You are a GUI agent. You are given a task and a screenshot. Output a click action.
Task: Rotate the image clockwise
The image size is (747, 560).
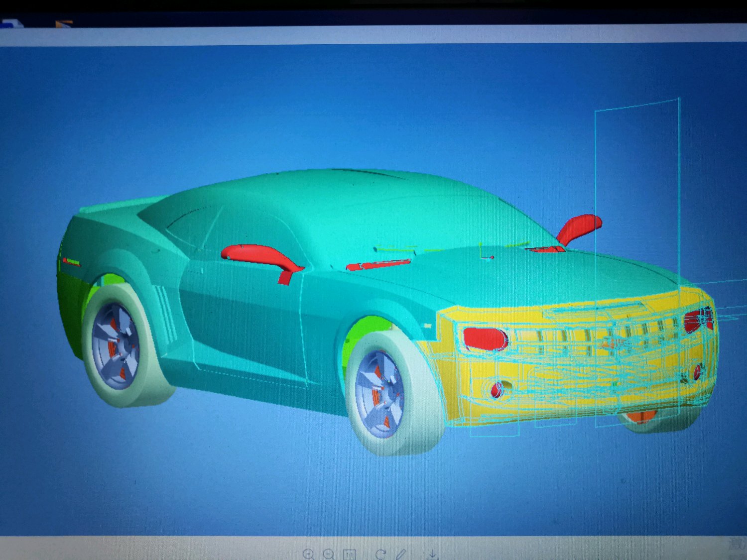381,554
